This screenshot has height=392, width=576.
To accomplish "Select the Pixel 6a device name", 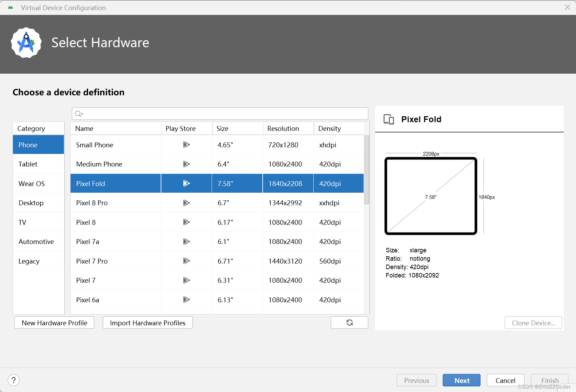I will tap(88, 300).
